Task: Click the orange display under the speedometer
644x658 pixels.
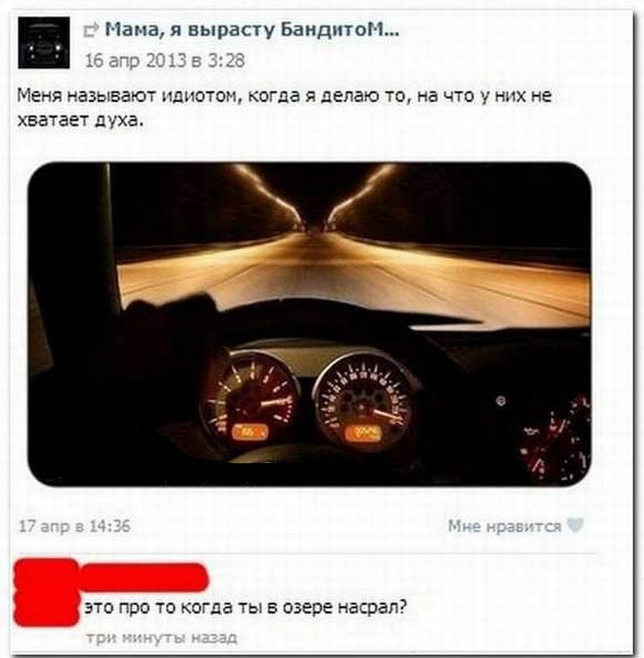Action: (x=362, y=433)
